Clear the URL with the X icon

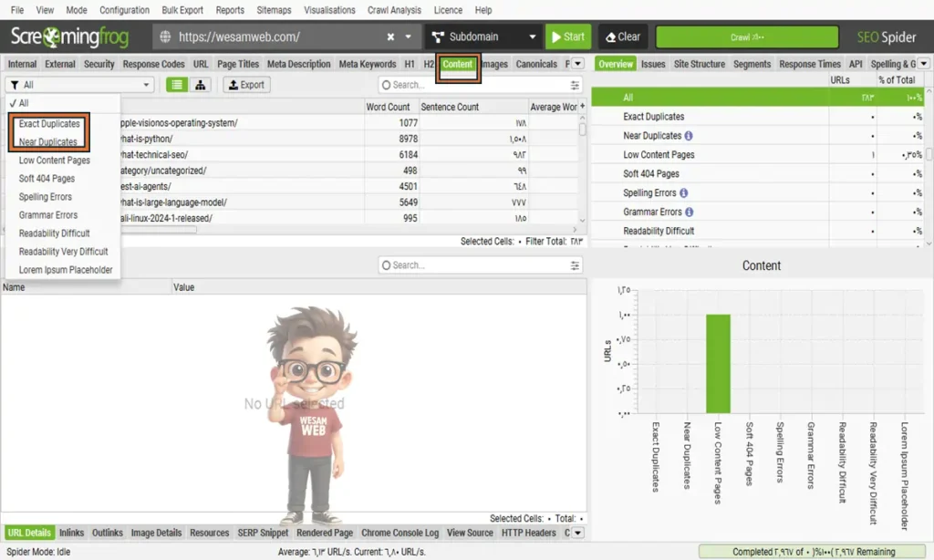point(390,37)
